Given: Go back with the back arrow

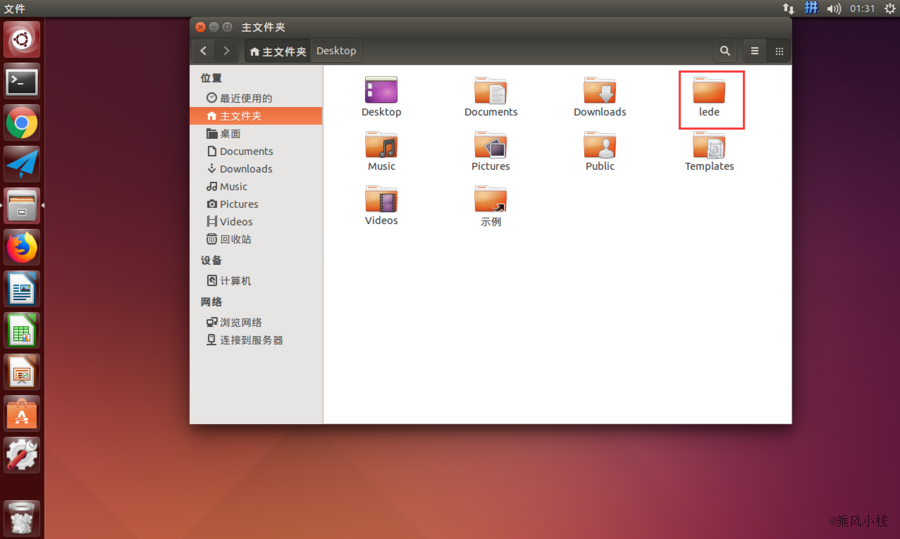Looking at the screenshot, I should [204, 51].
